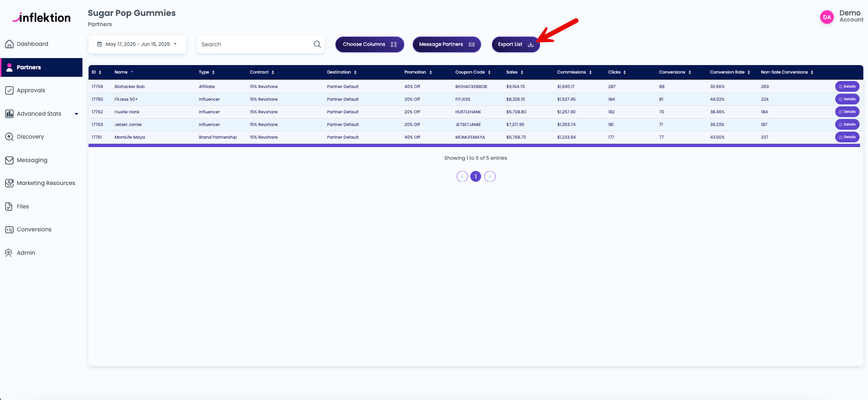Click Choose Columns button

370,44
